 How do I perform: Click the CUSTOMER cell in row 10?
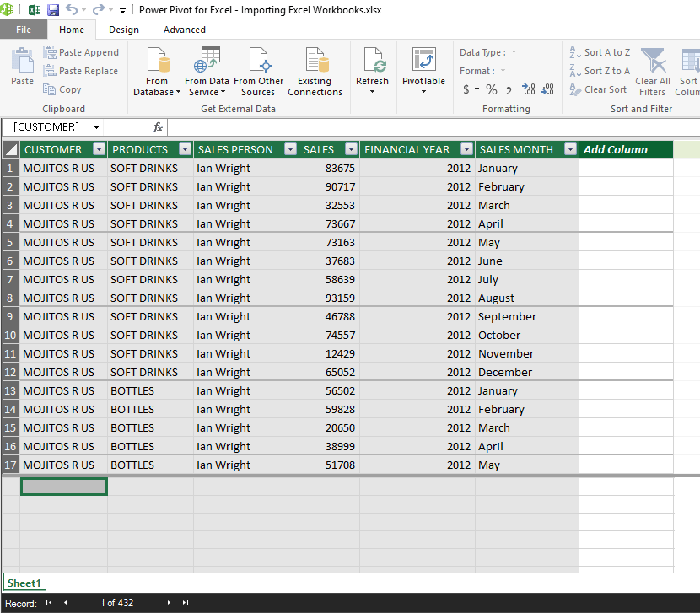(x=63, y=335)
